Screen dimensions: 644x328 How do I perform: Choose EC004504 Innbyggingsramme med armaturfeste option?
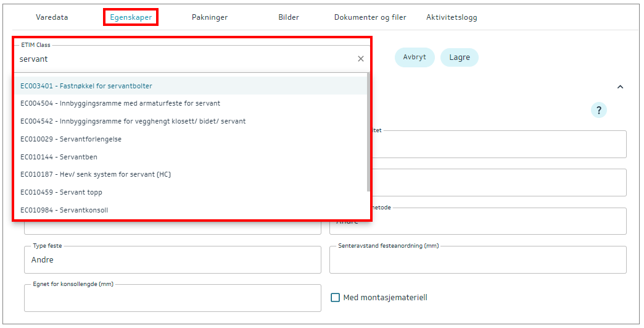point(120,104)
